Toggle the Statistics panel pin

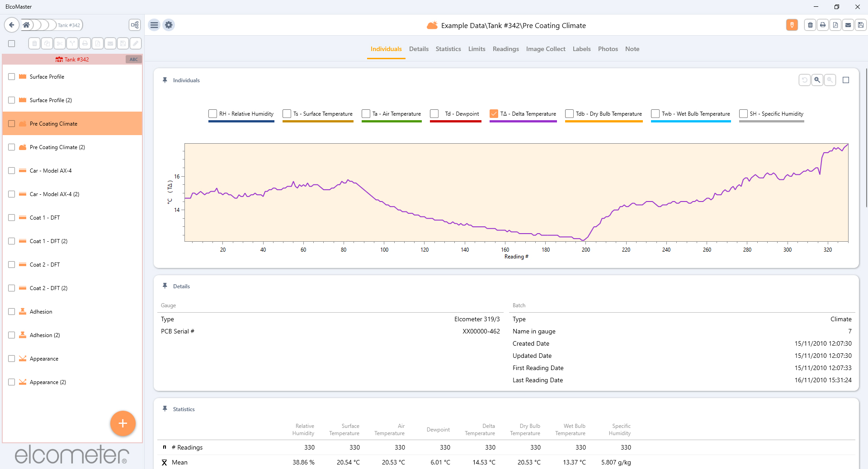(165, 409)
